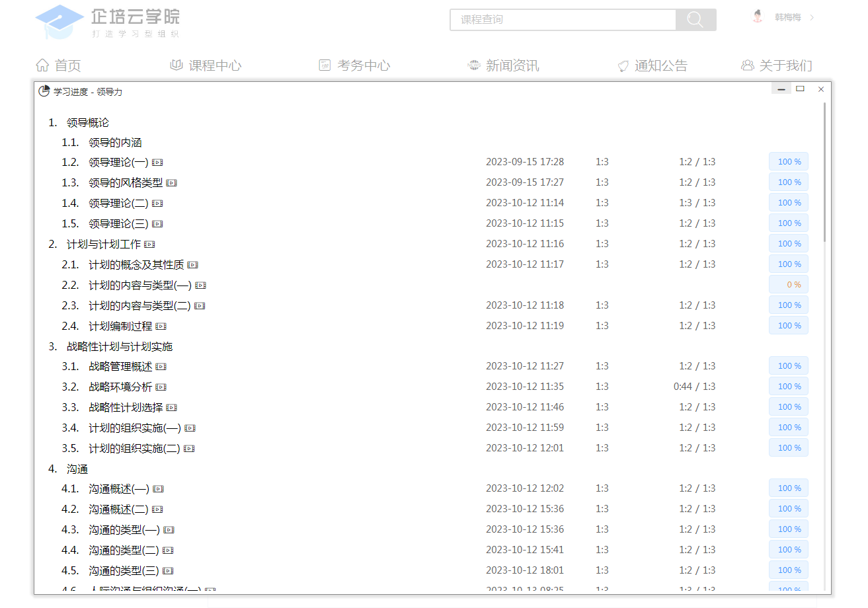Close the 学习进度 - 领导力 dialog
868x608 pixels.
[820, 89]
